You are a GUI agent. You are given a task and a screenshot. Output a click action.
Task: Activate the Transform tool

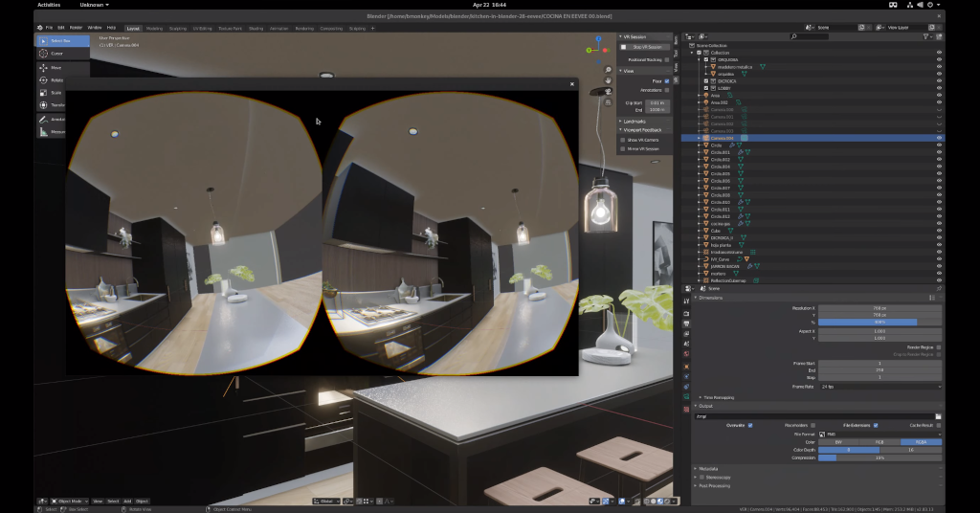pos(52,105)
